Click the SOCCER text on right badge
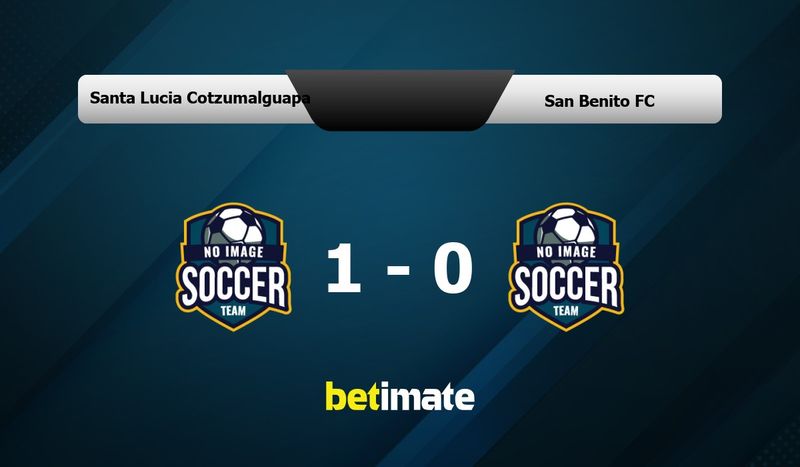Image resolution: width=800 pixels, height=467 pixels. [566, 285]
